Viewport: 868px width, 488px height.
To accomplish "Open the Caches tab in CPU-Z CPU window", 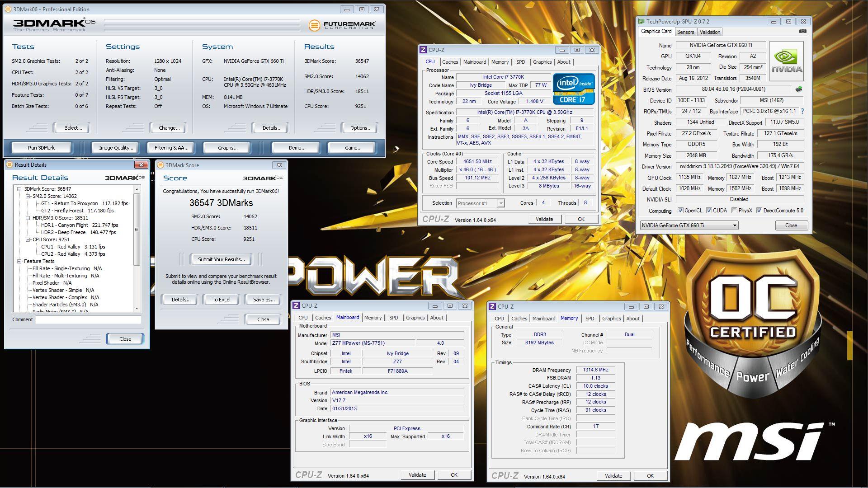I will point(450,62).
